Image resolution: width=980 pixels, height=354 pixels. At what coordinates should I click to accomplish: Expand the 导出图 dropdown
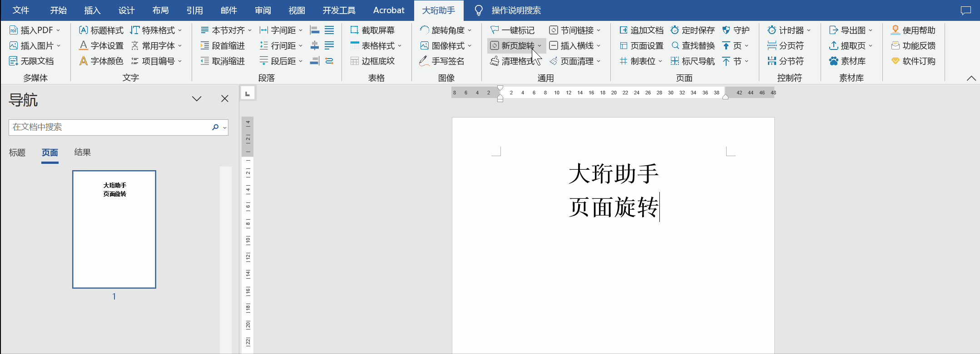[871, 30]
